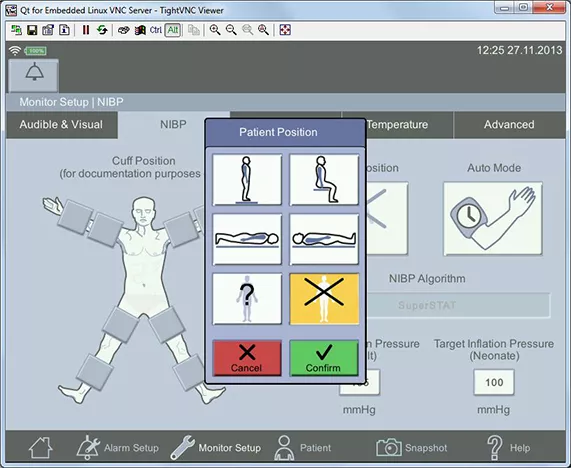Take a Snapshot with camera icon
This screenshot has height=468, width=571.
pos(411,447)
